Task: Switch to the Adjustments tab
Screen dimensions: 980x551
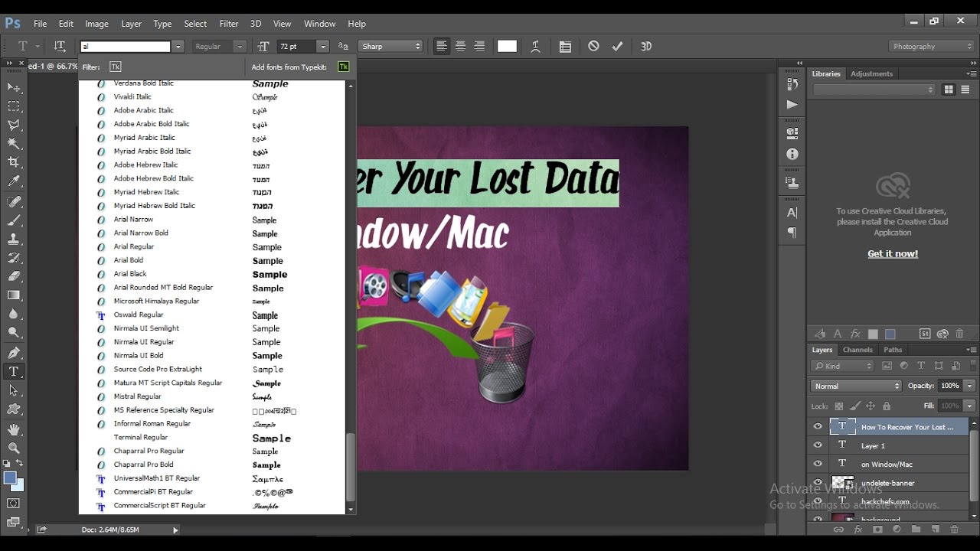Action: (x=871, y=73)
